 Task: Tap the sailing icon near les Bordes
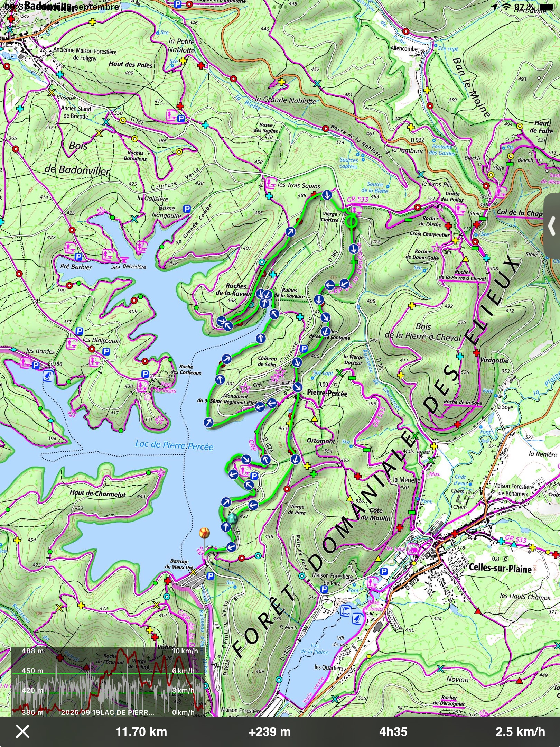pos(47,376)
